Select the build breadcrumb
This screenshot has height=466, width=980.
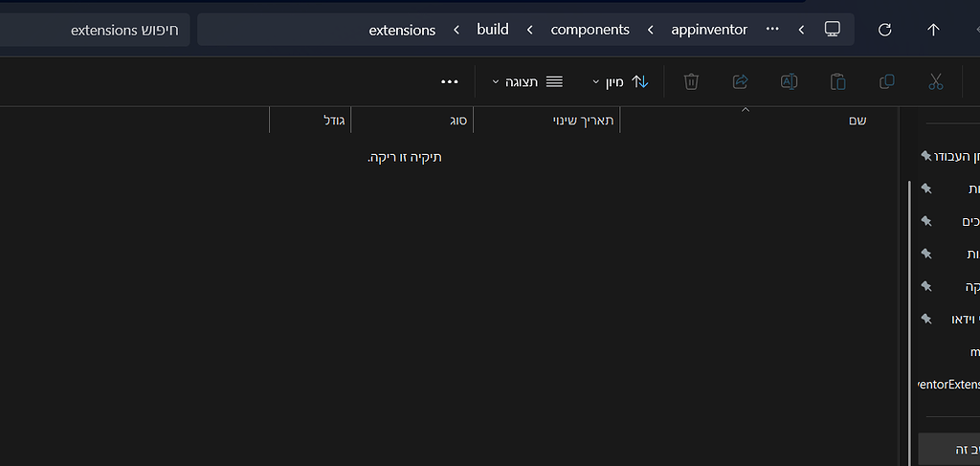[493, 30]
